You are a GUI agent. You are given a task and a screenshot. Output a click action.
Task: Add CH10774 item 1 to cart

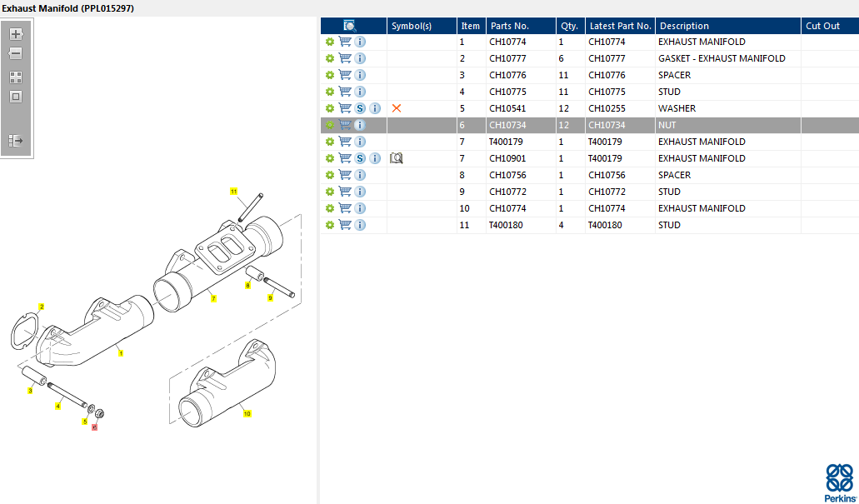[345, 42]
